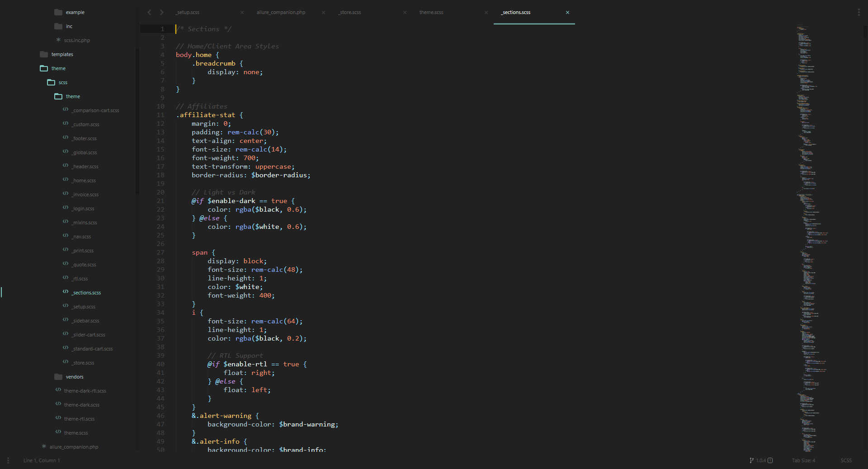The height and width of the screenshot is (469, 868).
Task: Switch to the theme.scss tab
Action: click(431, 12)
